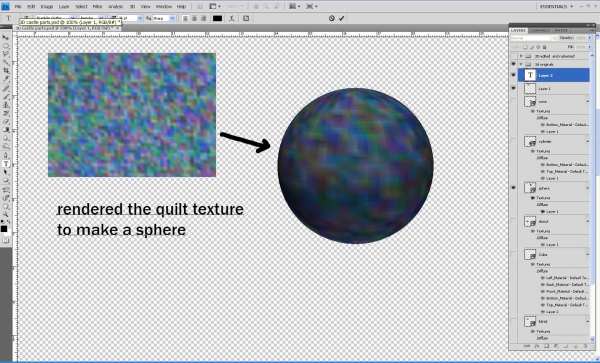Screen dimensions: 600x363
Task: Collapse the 3d originals folder group
Action: tap(521, 64)
